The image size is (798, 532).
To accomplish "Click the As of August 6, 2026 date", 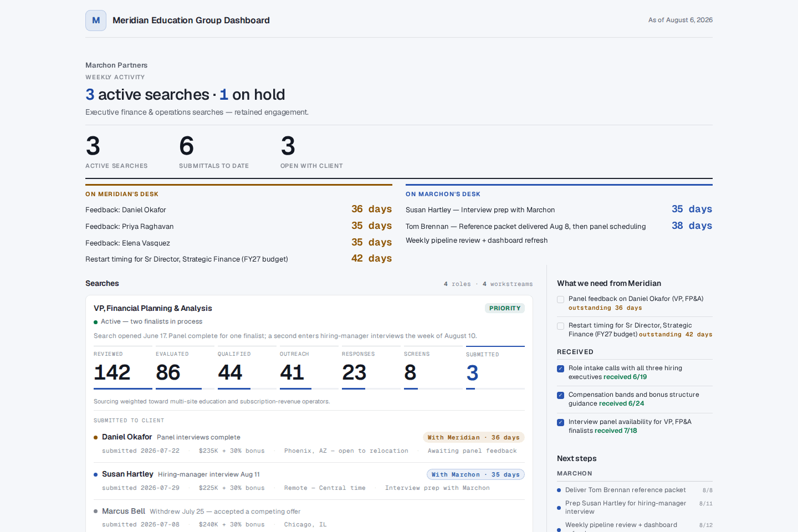I will tap(681, 20).
